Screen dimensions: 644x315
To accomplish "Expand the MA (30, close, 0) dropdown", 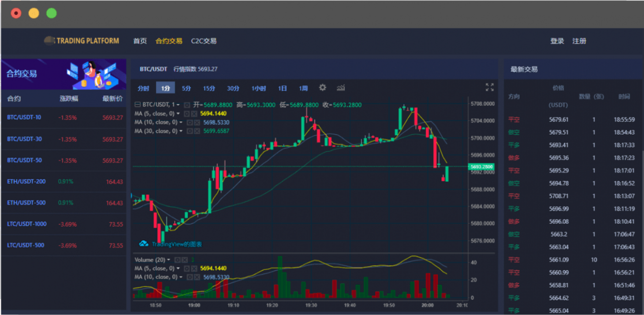I will click(x=181, y=131).
